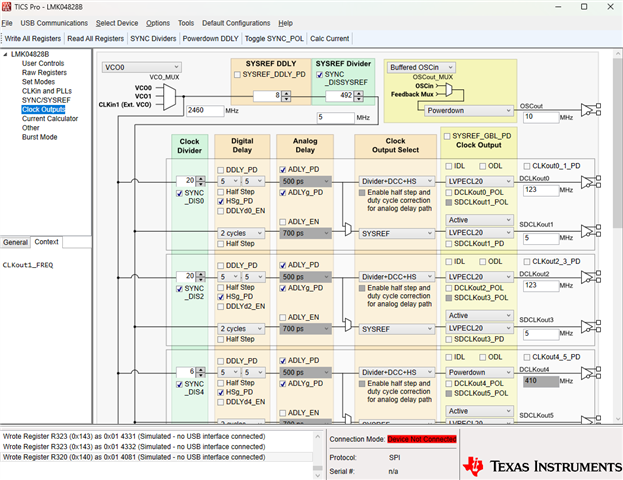623x480 pixels.
Task: Open the Buffered OSCin dropdown
Action: (x=421, y=68)
